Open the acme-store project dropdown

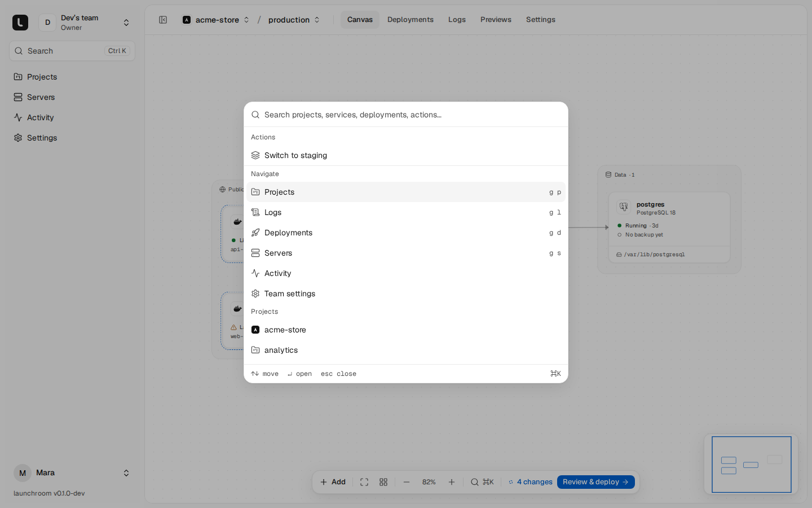[215, 20]
